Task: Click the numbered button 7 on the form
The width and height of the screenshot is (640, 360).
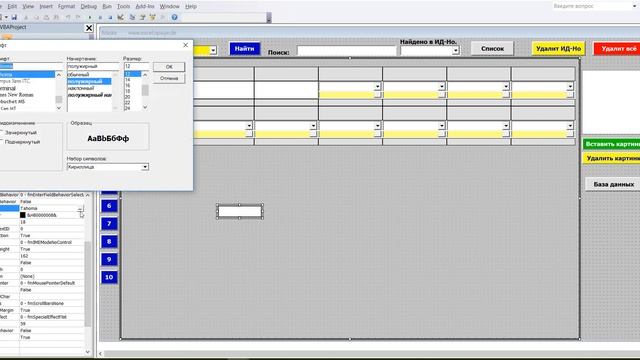Action: coord(109,224)
